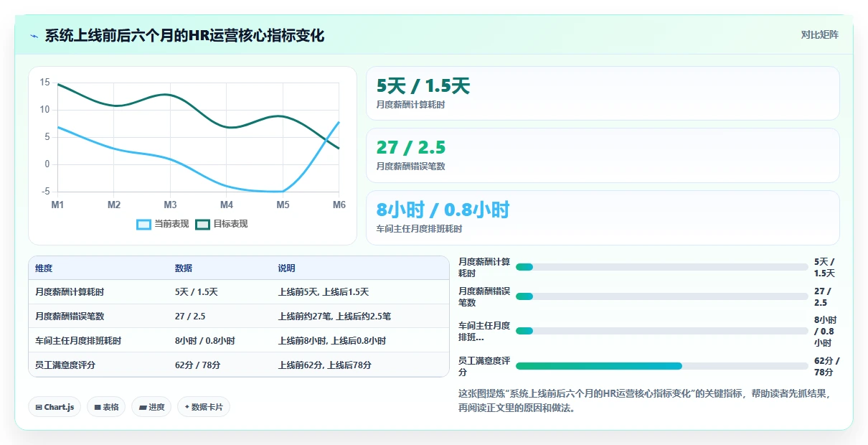This screenshot has height=445, width=868.
Task: Click the small icon inside the 进度 chip
Action: (143, 408)
